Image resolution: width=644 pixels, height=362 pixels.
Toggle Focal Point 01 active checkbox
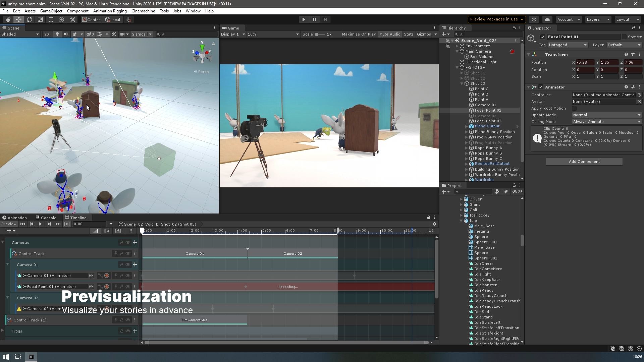[543, 37]
